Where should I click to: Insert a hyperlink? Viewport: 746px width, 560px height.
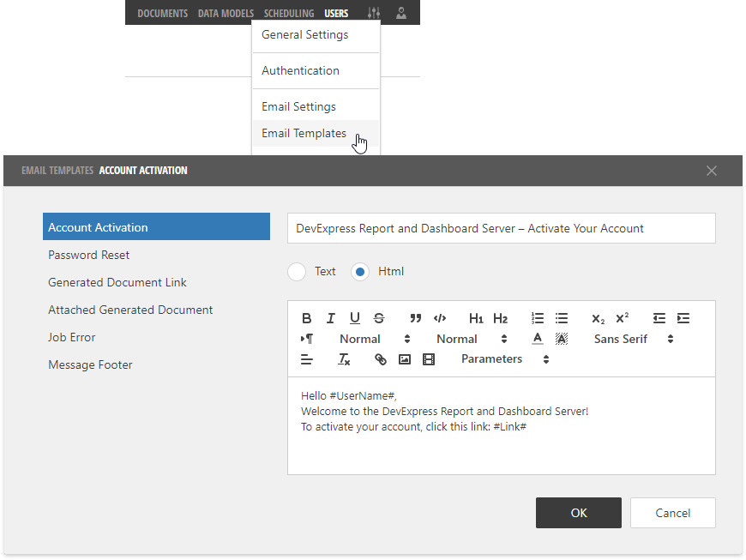[381, 359]
